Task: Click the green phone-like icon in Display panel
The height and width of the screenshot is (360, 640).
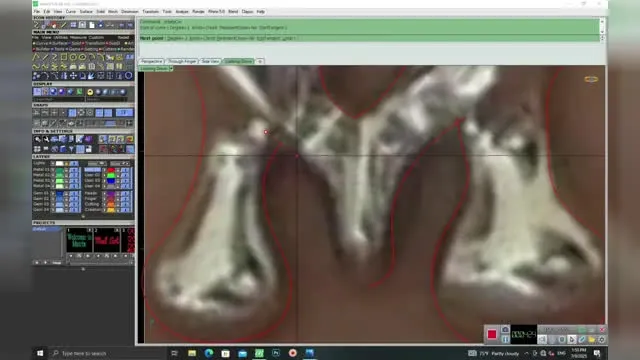Action: click(79, 92)
